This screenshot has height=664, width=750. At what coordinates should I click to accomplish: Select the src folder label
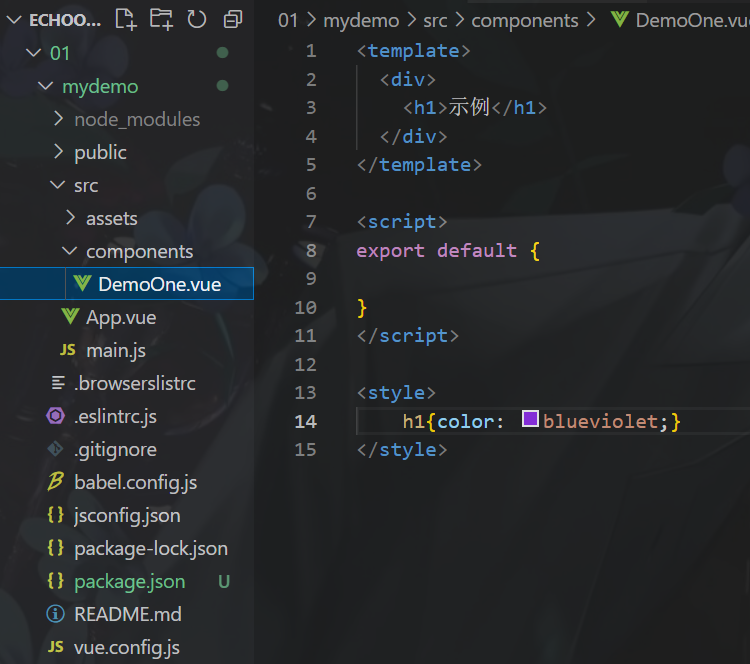[x=86, y=186]
